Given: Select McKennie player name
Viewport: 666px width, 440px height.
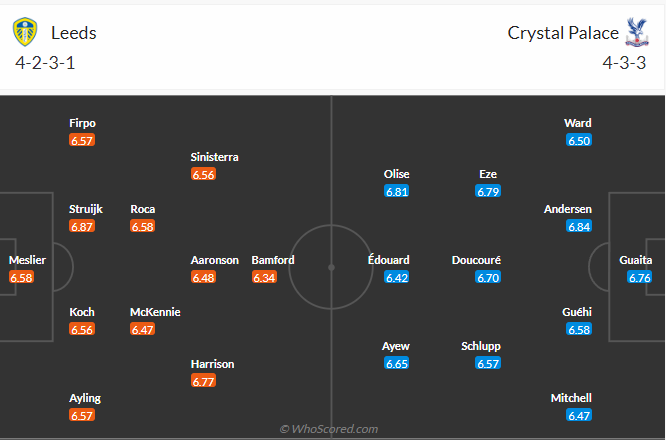Looking at the screenshot, I should tap(155, 312).
